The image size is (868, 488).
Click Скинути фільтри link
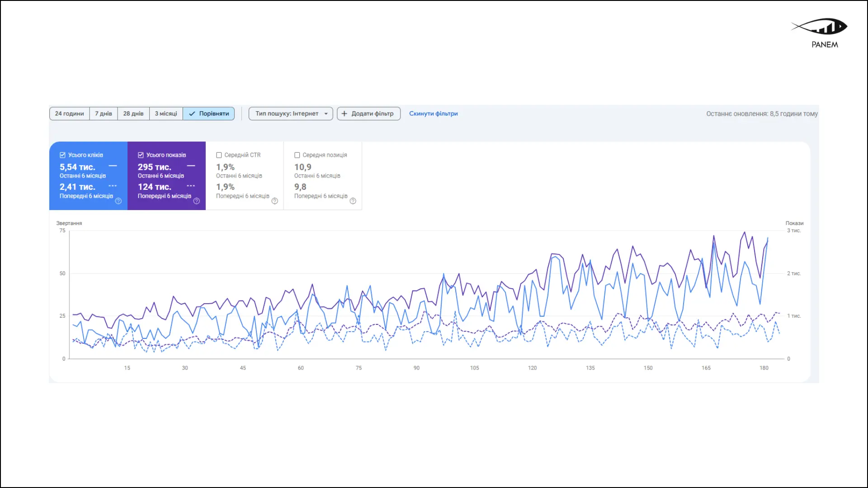[x=433, y=114]
